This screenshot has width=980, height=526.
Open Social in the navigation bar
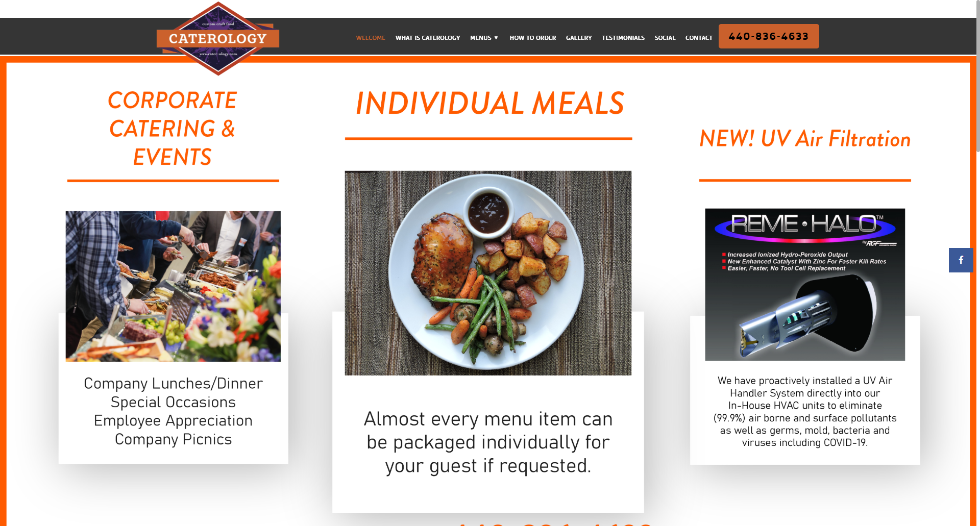coord(665,38)
